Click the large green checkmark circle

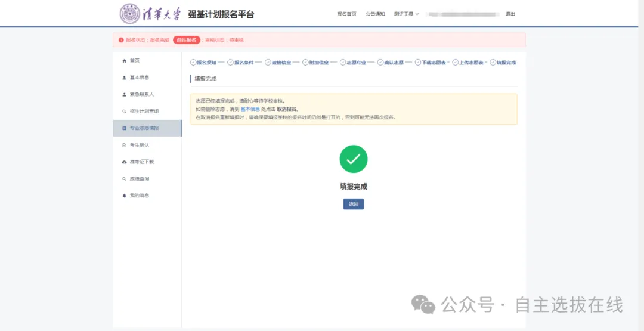pyautogui.click(x=354, y=159)
